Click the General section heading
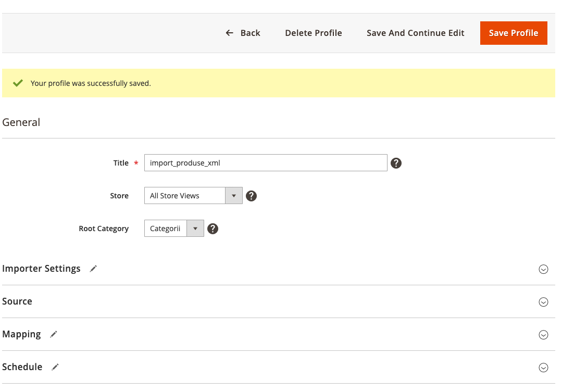562x392 pixels. [x=21, y=122]
